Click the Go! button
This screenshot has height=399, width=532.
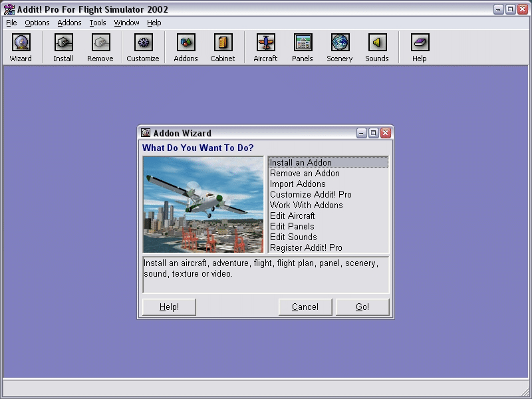click(362, 307)
